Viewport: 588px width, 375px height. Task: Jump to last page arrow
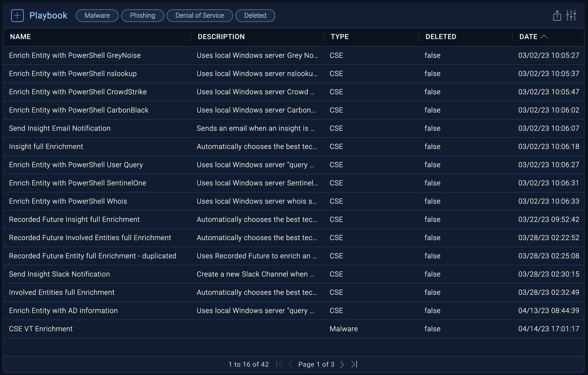coord(354,364)
